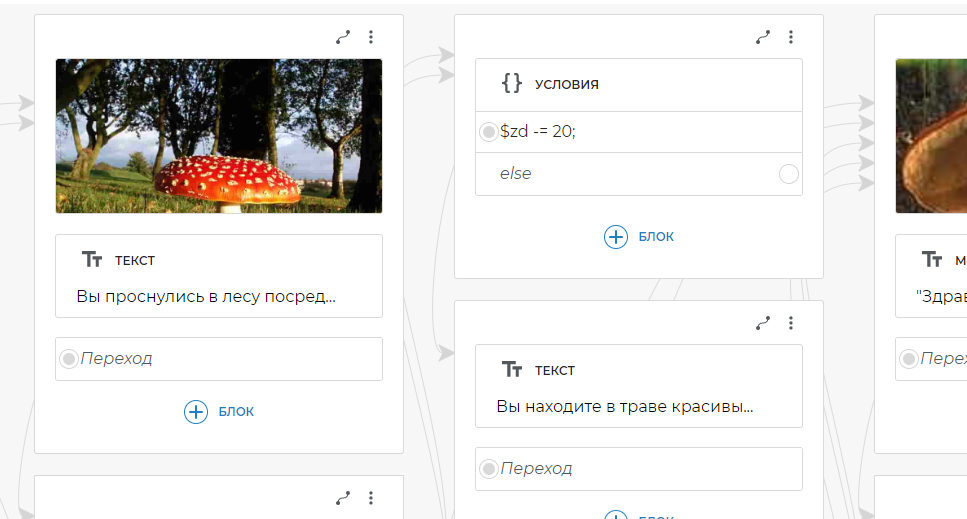
Task: Click the text starting with "Здрав on the right card
Action: 941,296
